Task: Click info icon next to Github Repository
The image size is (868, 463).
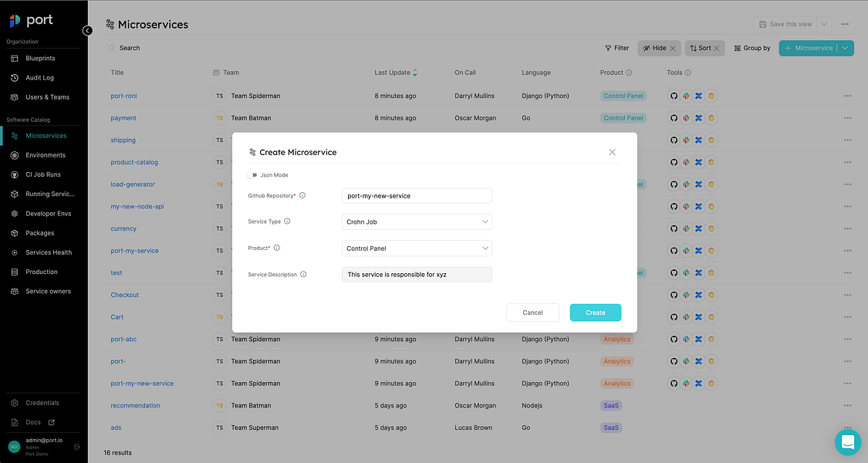Action: pos(302,195)
